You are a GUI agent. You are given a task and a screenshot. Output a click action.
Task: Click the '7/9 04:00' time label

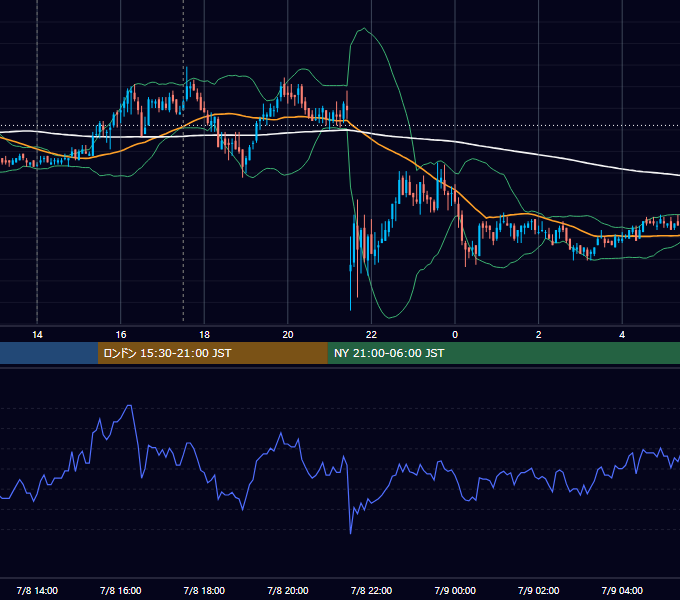tap(622, 590)
